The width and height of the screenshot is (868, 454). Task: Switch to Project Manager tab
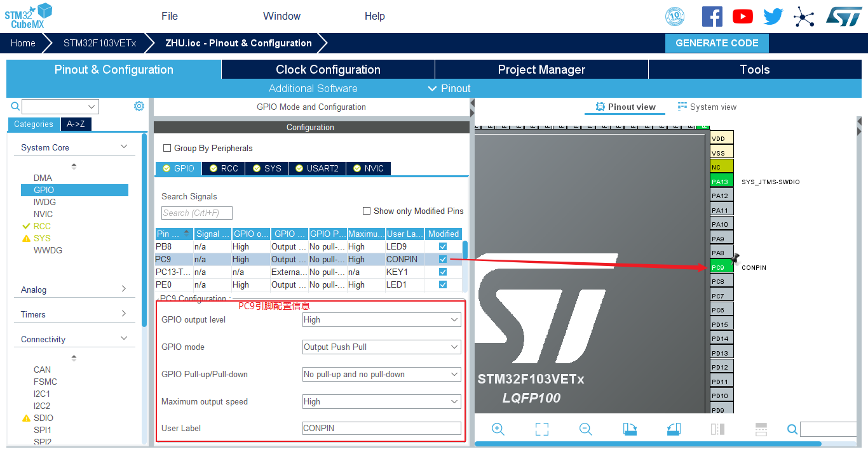(541, 69)
